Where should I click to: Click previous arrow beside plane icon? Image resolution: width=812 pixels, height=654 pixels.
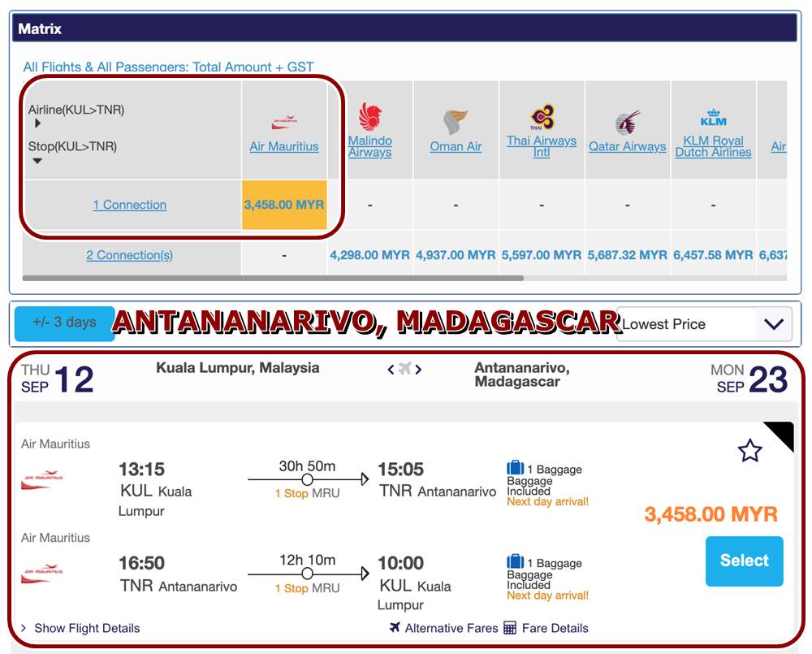391,370
